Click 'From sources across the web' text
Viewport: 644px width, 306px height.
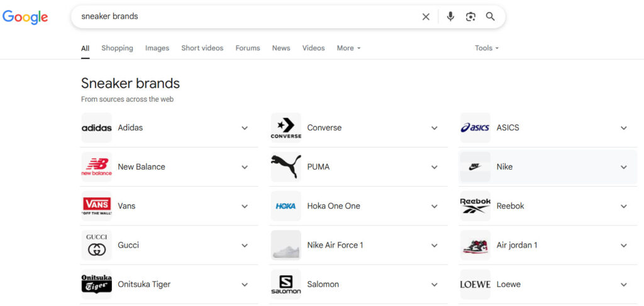click(x=127, y=99)
